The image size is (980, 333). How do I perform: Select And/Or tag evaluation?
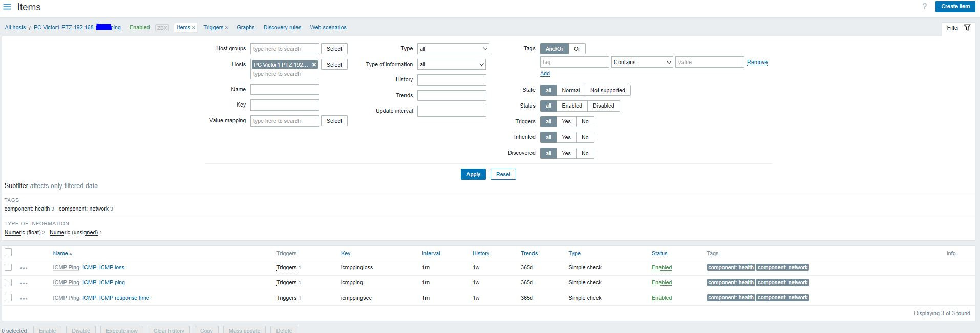tap(554, 49)
